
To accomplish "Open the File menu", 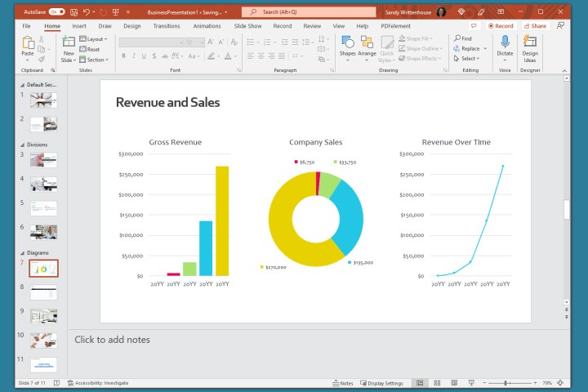I will coord(26,25).
